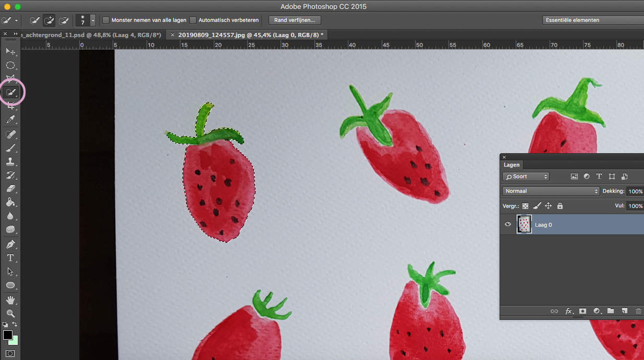
Task: Open the Normaal blend mode dropdown
Action: 551,191
